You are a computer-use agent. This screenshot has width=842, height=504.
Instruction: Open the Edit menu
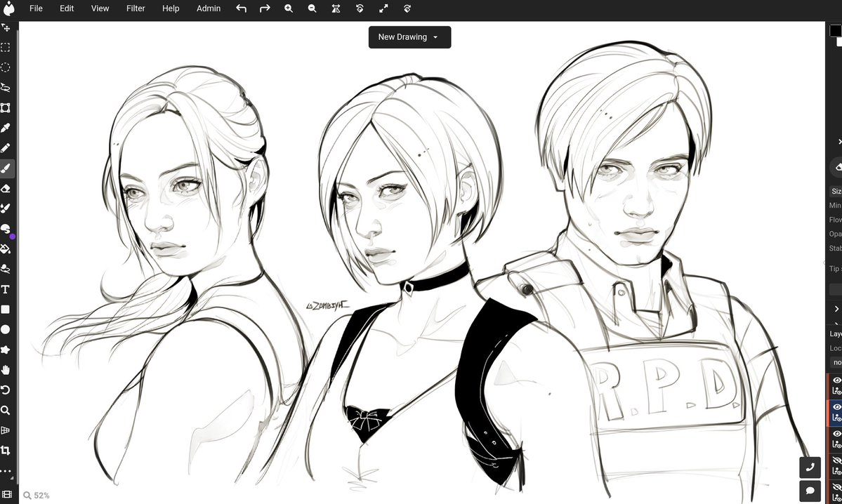pos(67,8)
